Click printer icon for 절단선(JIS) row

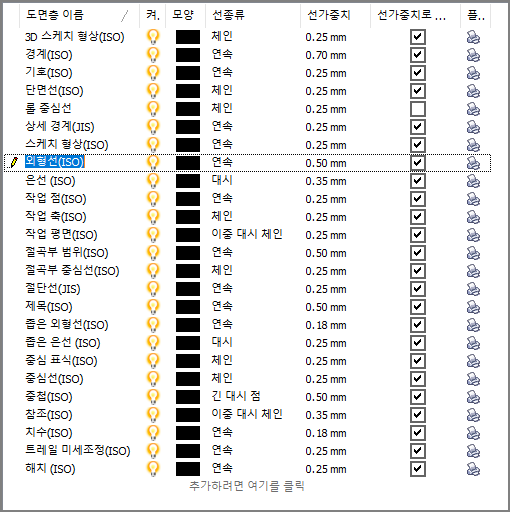click(x=473, y=289)
